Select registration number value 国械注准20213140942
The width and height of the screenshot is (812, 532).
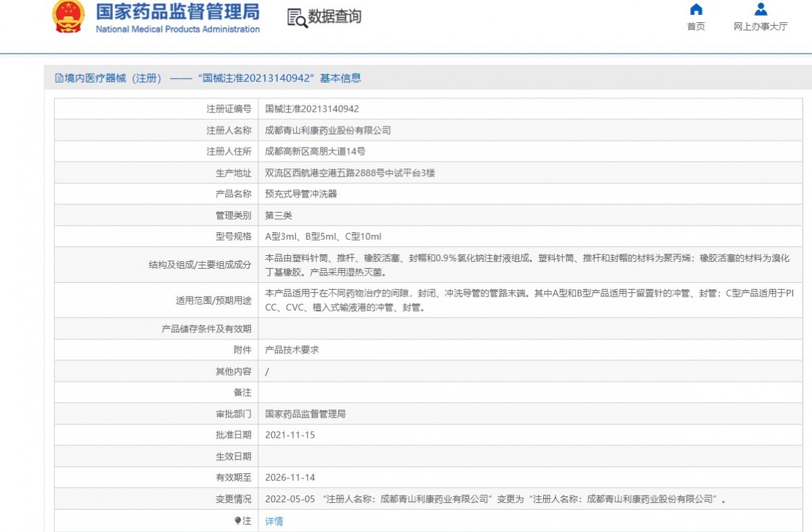[312, 109]
